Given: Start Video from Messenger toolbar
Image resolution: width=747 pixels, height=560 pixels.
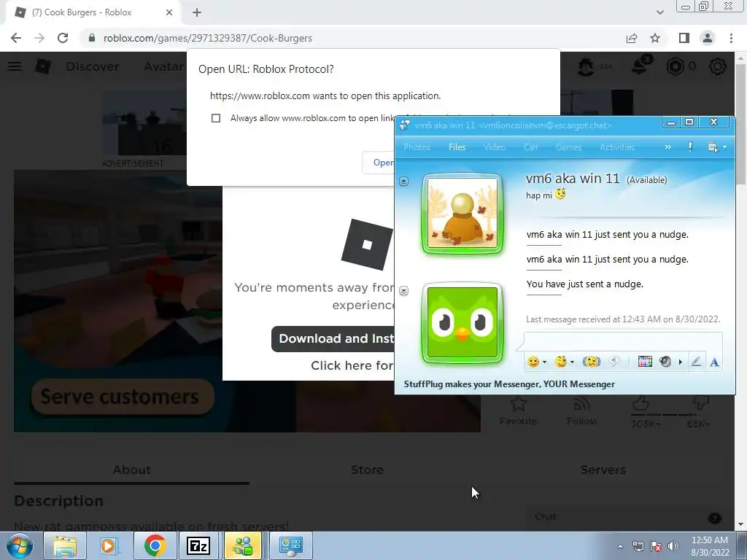Looking at the screenshot, I should pos(495,147).
